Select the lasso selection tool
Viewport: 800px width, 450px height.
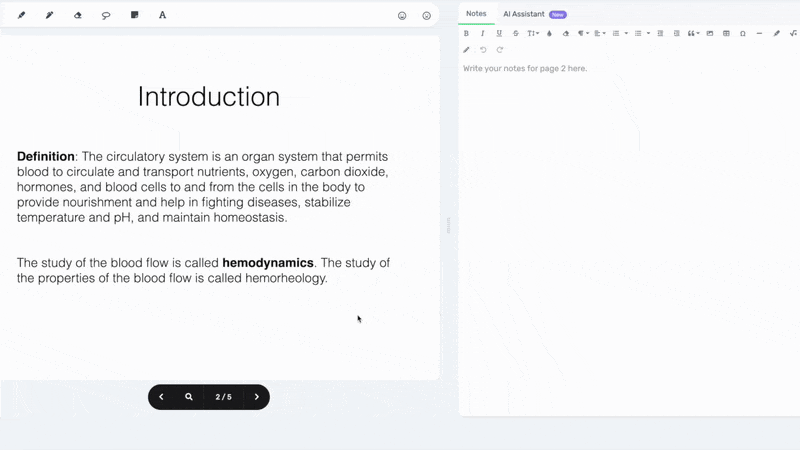tap(106, 15)
